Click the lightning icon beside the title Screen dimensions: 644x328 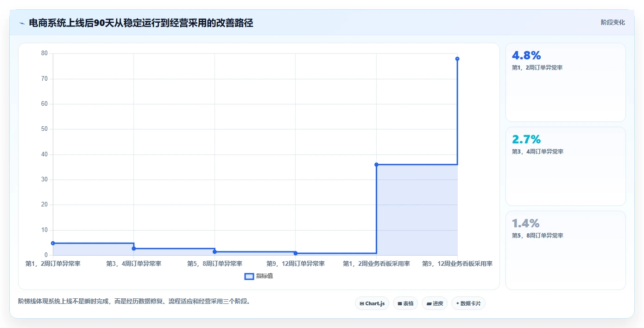click(x=22, y=23)
